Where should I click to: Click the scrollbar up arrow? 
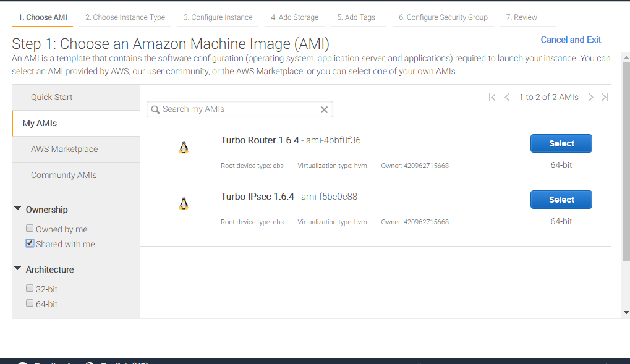[x=626, y=58]
